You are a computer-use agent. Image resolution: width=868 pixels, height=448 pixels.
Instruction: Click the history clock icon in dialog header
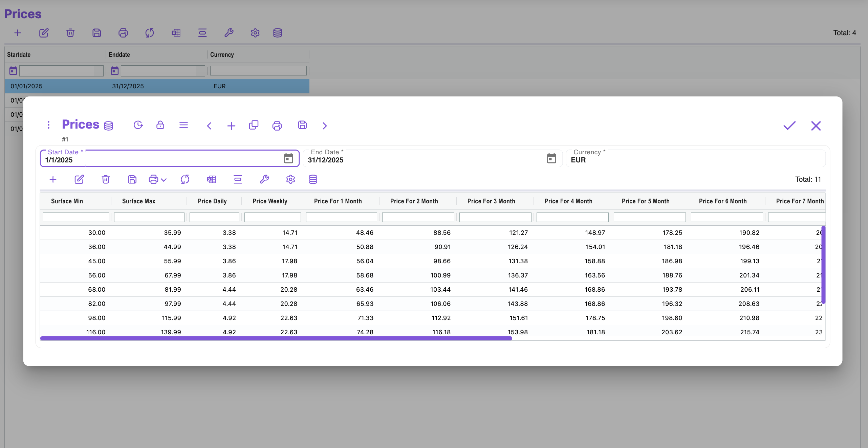[x=138, y=125]
